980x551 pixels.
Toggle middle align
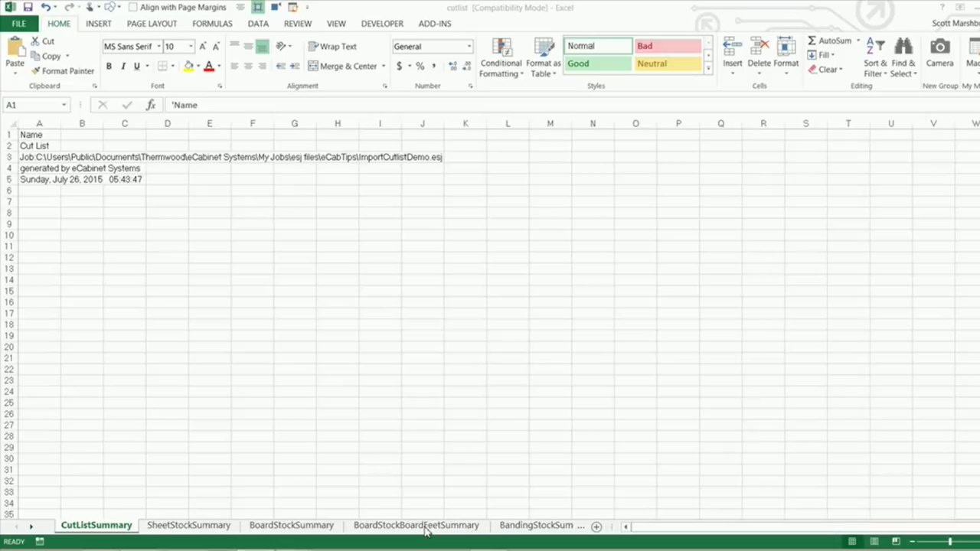[248, 46]
